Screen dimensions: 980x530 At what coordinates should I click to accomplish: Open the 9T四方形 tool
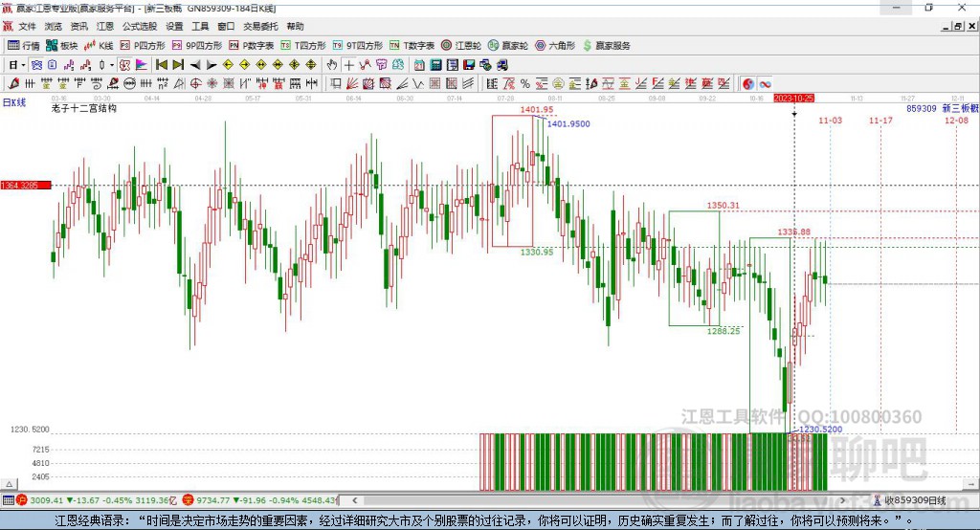click(358, 46)
